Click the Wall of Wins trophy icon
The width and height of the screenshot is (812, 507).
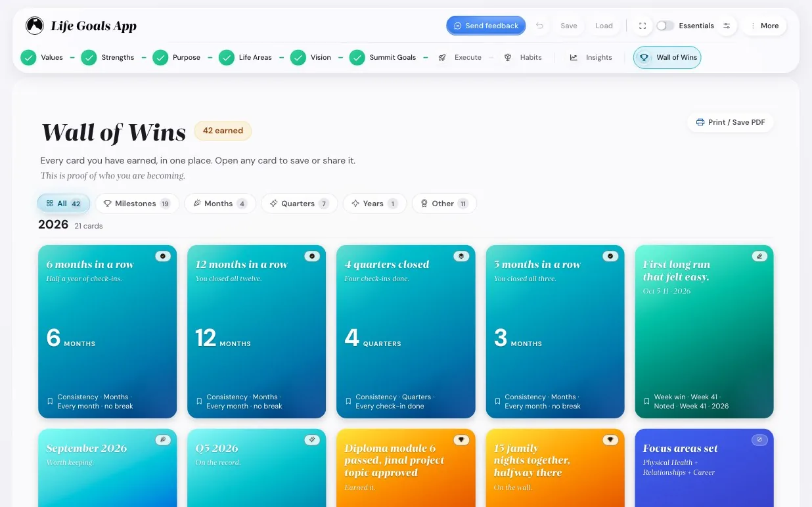[644, 58]
